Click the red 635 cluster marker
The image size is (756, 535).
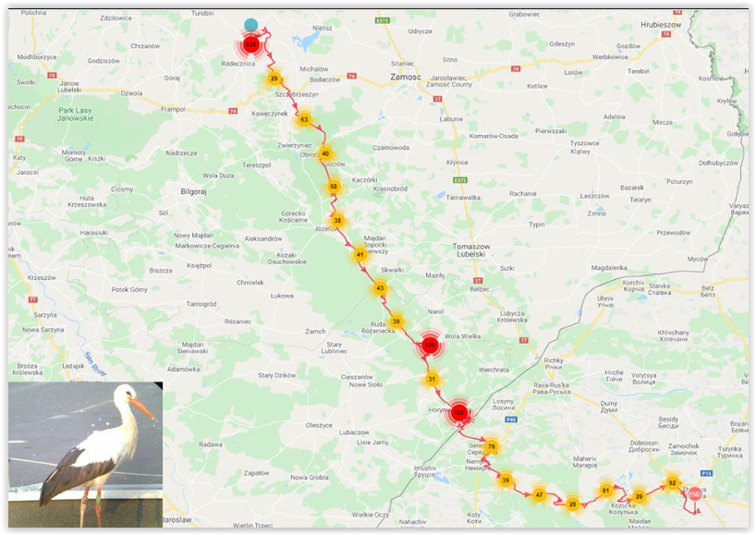pos(250,45)
